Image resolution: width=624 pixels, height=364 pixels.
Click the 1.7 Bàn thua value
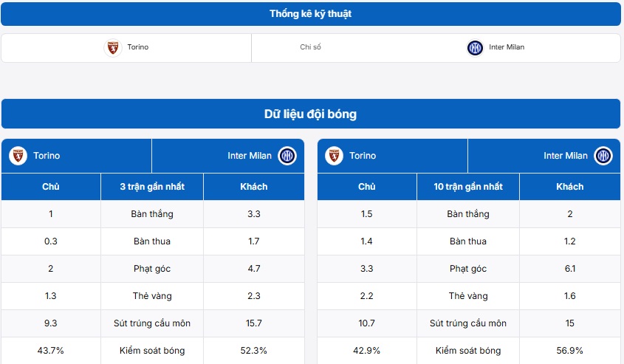coord(254,241)
